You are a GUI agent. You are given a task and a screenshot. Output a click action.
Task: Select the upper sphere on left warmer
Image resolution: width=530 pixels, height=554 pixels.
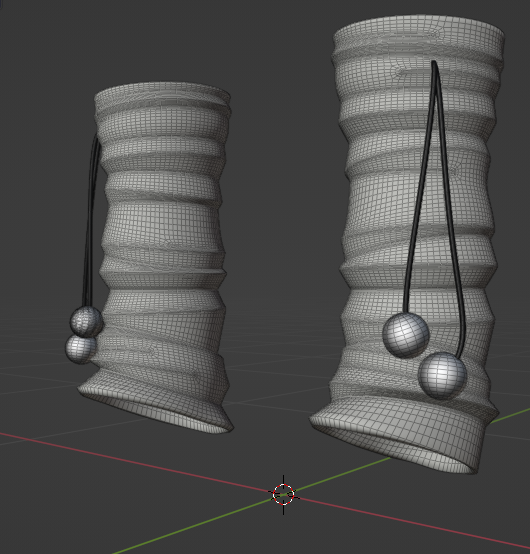pyautogui.click(x=87, y=321)
